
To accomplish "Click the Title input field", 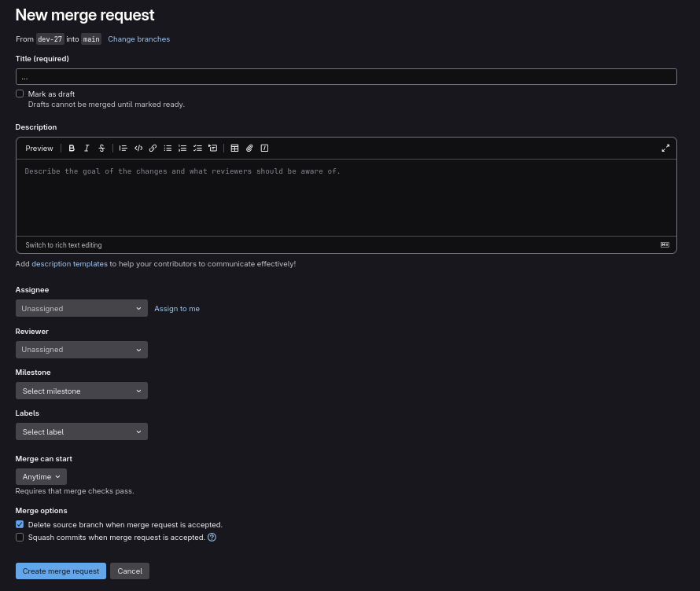I will pyautogui.click(x=346, y=77).
